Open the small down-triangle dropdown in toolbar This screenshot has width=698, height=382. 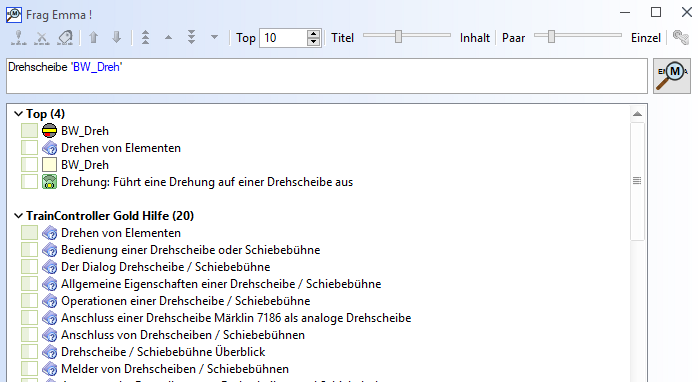pyautogui.click(x=214, y=38)
